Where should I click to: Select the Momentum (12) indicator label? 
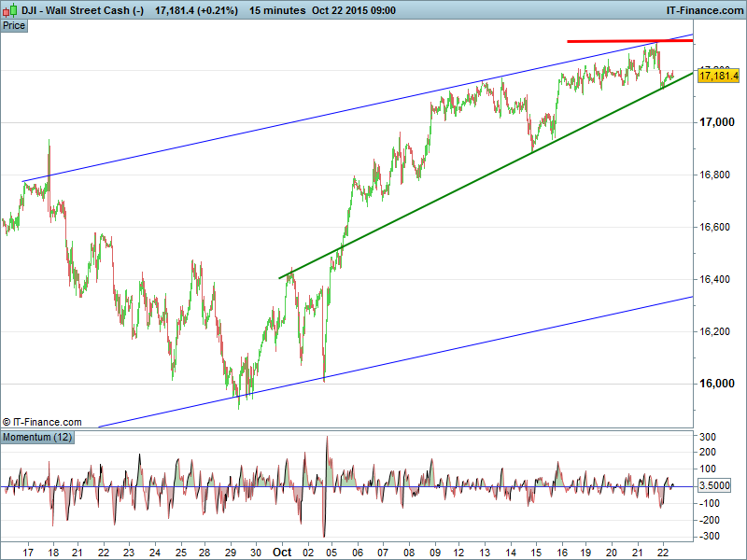click(x=37, y=437)
